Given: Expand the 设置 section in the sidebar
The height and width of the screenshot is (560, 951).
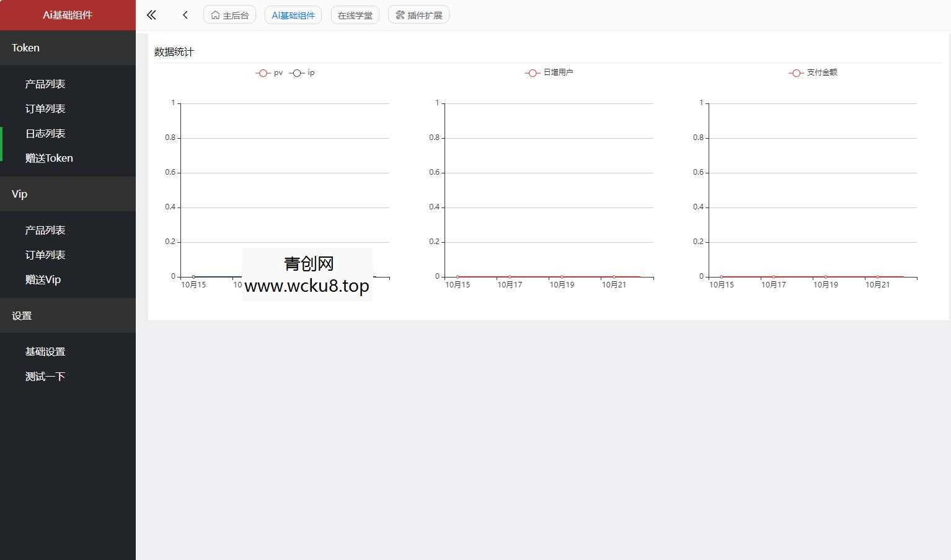Looking at the screenshot, I should coord(22,315).
